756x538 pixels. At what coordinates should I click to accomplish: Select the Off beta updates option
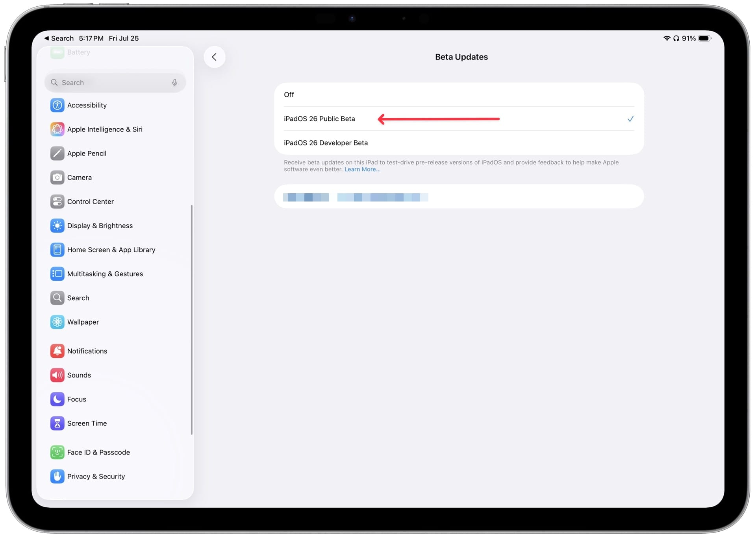[x=459, y=94]
